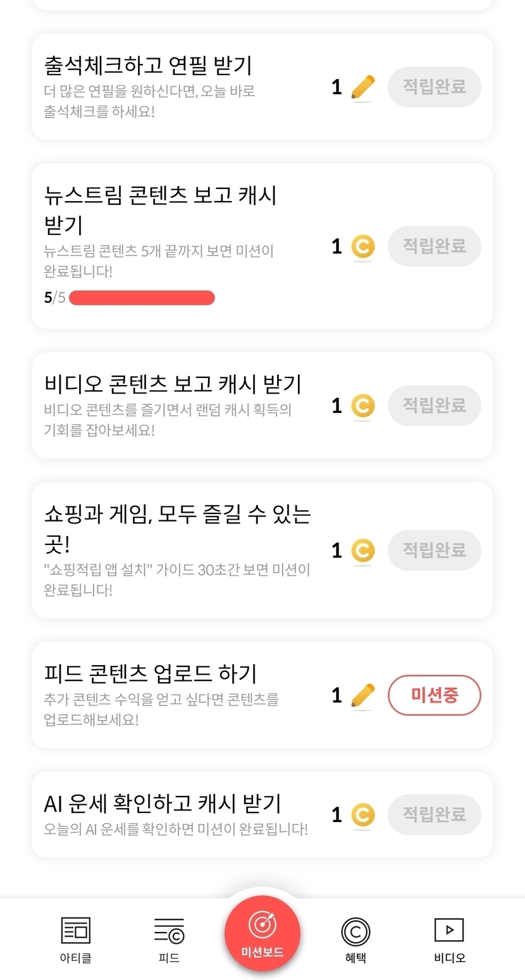This screenshot has width=525, height=980.
Task: Click 적립완료 button for Newstream content mission
Action: [434, 247]
